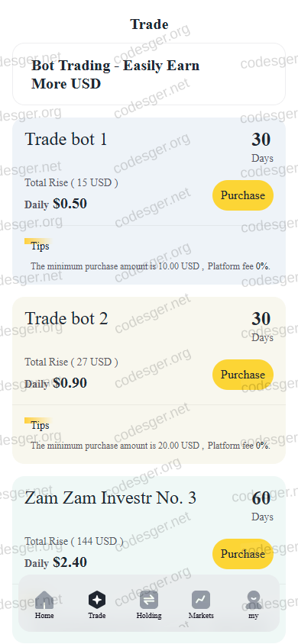Image resolution: width=298 pixels, height=644 pixels.
Task: Open the Holding swap-arrows icon
Action: coord(149,600)
